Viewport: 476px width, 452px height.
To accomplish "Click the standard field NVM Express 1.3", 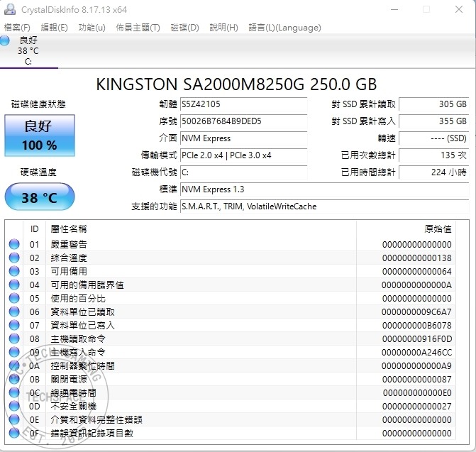I will pyautogui.click(x=324, y=189).
